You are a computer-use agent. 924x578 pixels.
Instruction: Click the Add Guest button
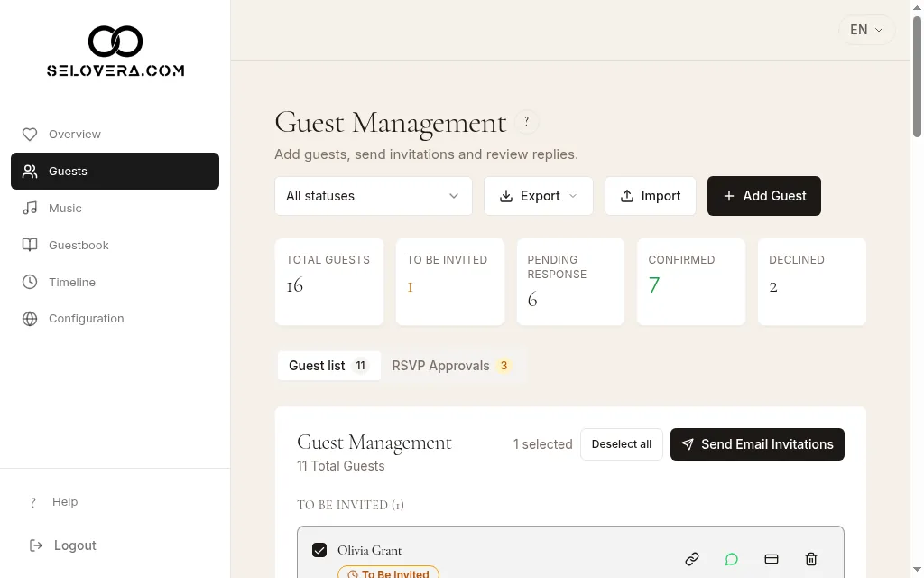(763, 196)
